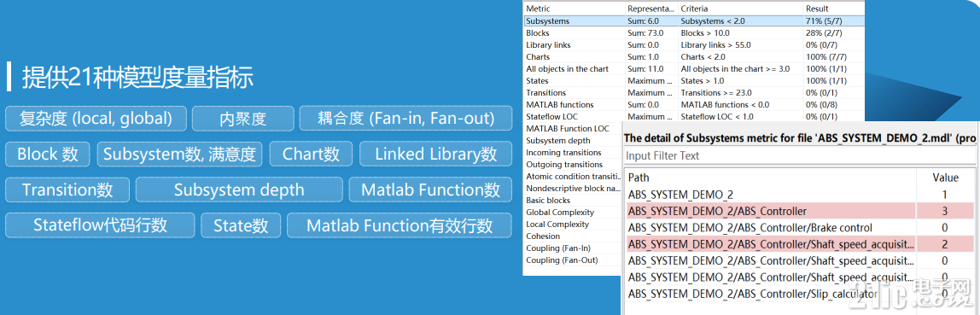Select the Library links metric row

point(694,45)
